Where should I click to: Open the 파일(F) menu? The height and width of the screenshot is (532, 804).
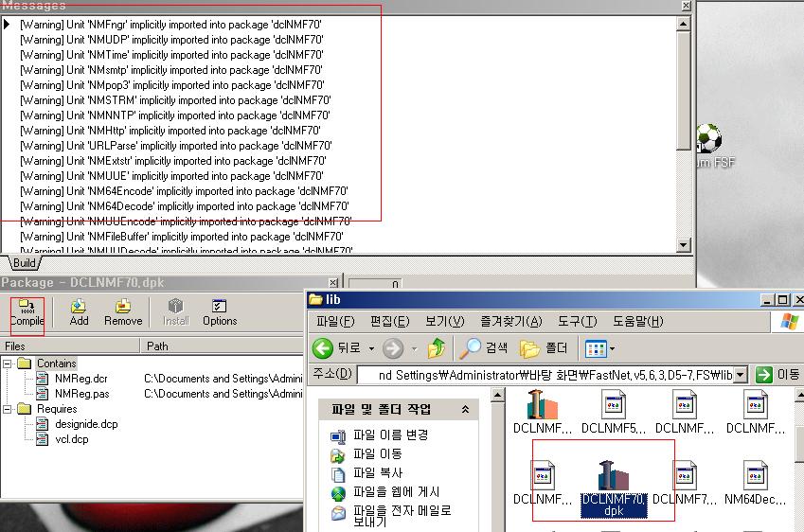click(334, 322)
